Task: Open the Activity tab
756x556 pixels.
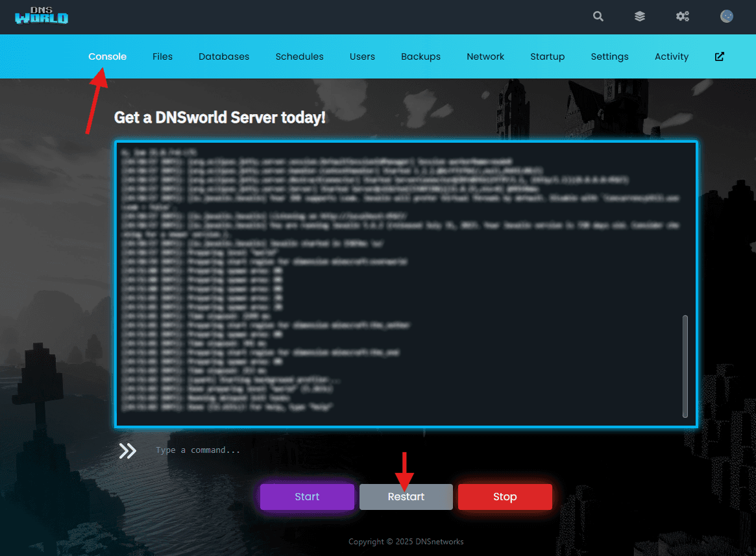Action: pos(671,56)
